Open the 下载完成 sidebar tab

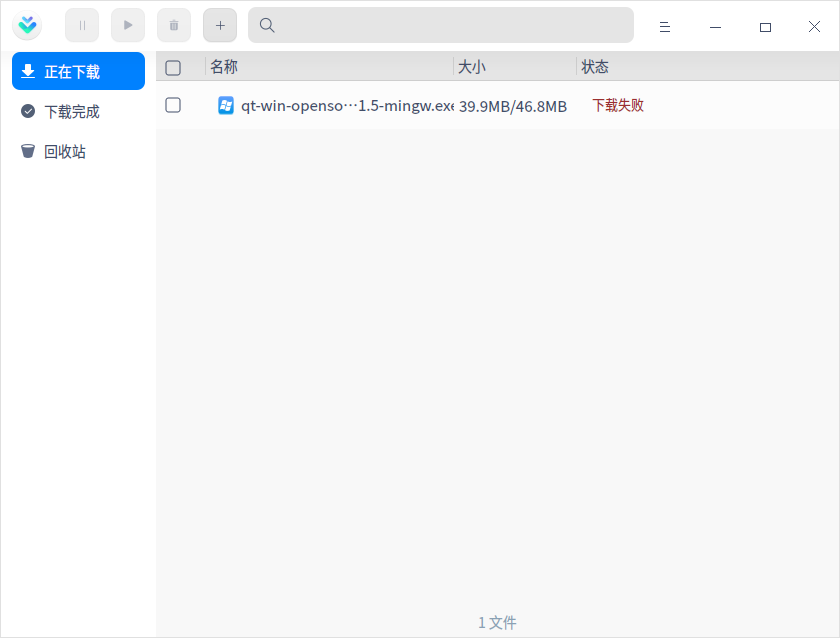click(78, 111)
